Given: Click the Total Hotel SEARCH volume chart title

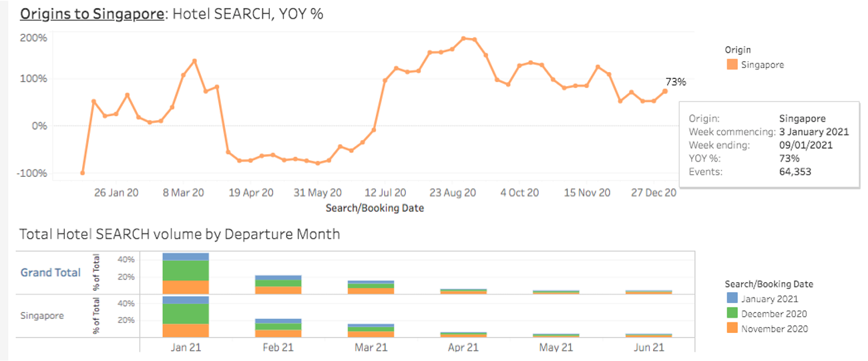Looking at the screenshot, I should pyautogui.click(x=180, y=234).
